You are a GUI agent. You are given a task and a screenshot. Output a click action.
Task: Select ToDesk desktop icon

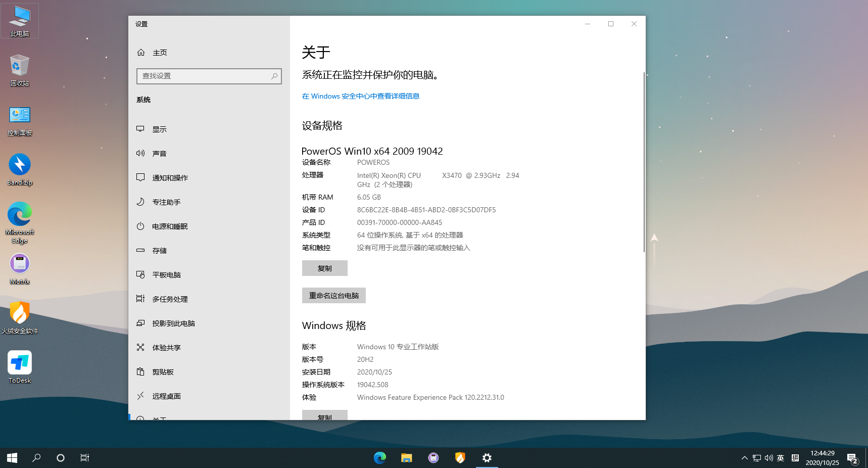click(x=20, y=368)
